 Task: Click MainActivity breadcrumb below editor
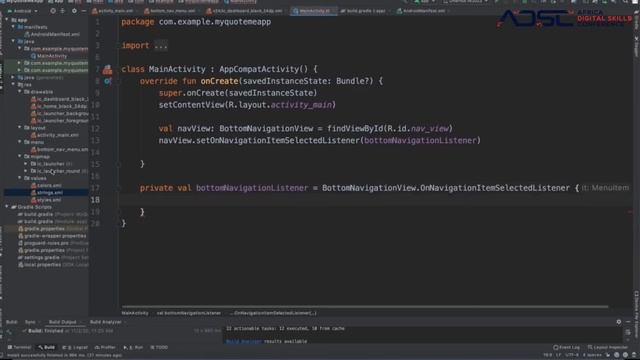pos(135,313)
